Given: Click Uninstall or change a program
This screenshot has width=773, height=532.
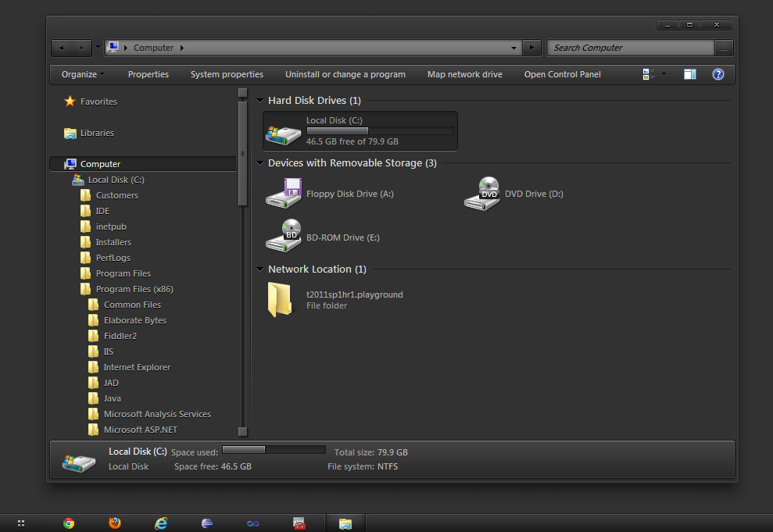Looking at the screenshot, I should pyautogui.click(x=345, y=74).
